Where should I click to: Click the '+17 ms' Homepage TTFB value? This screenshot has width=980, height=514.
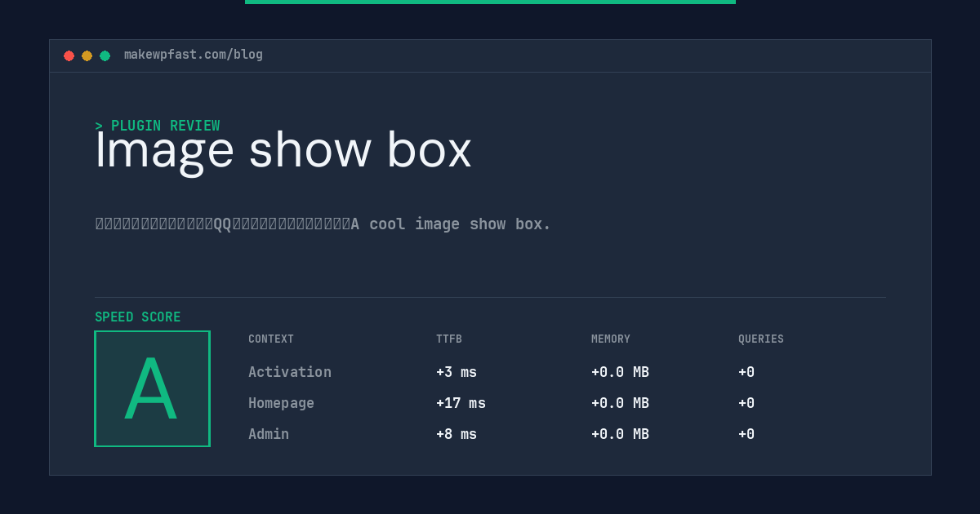click(461, 403)
